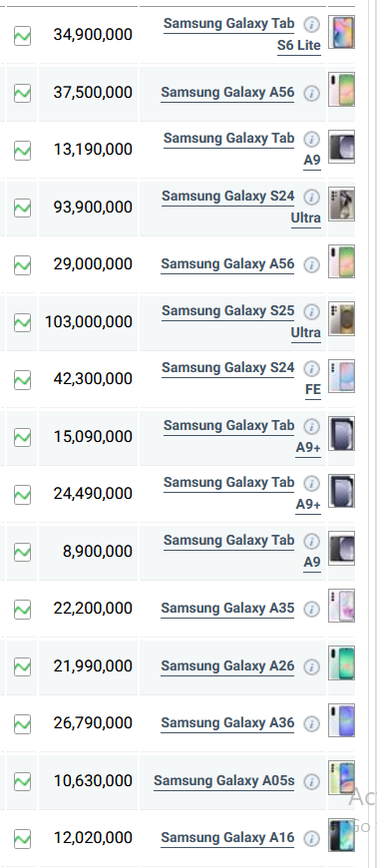
Task: Open trend chart icon beside 8,900,000
Action: coord(22,552)
